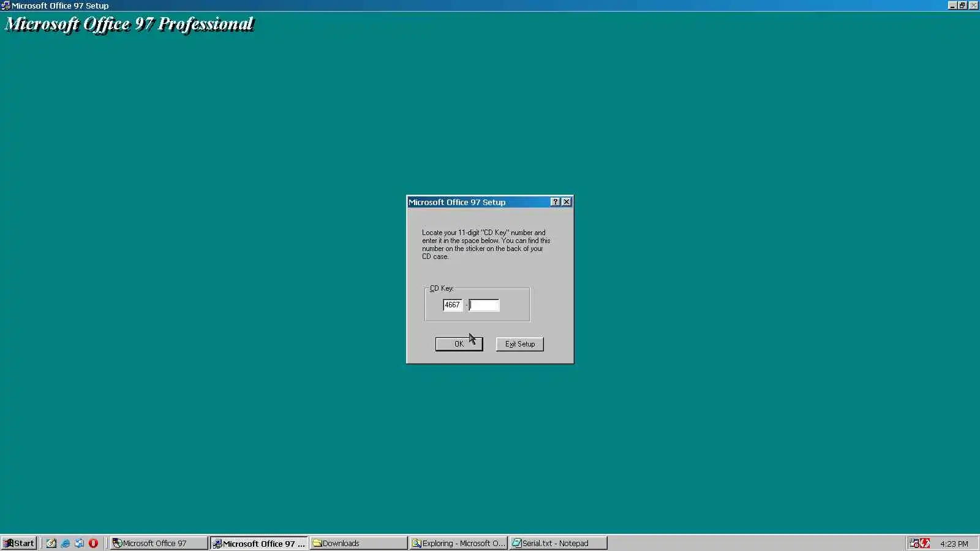The height and width of the screenshot is (551, 980).
Task: Click the 4:23 PM clock
Action: coord(954,544)
